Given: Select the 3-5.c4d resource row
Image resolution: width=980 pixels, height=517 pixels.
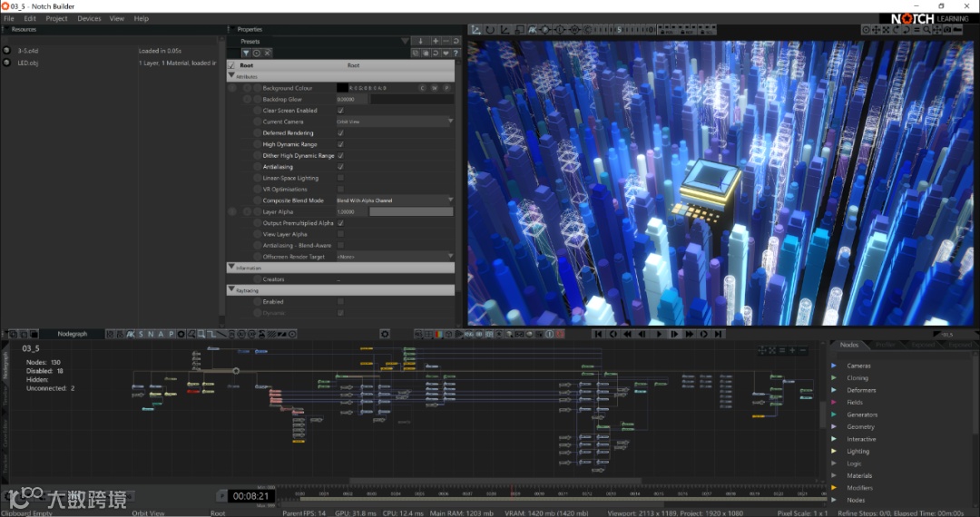Looking at the screenshot, I should click(x=110, y=51).
